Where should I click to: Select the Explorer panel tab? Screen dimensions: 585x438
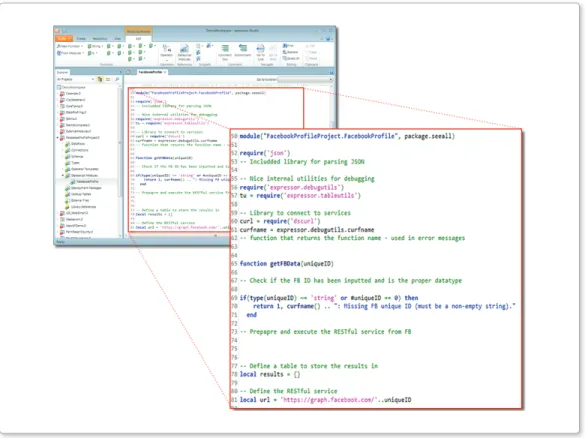tap(63, 72)
